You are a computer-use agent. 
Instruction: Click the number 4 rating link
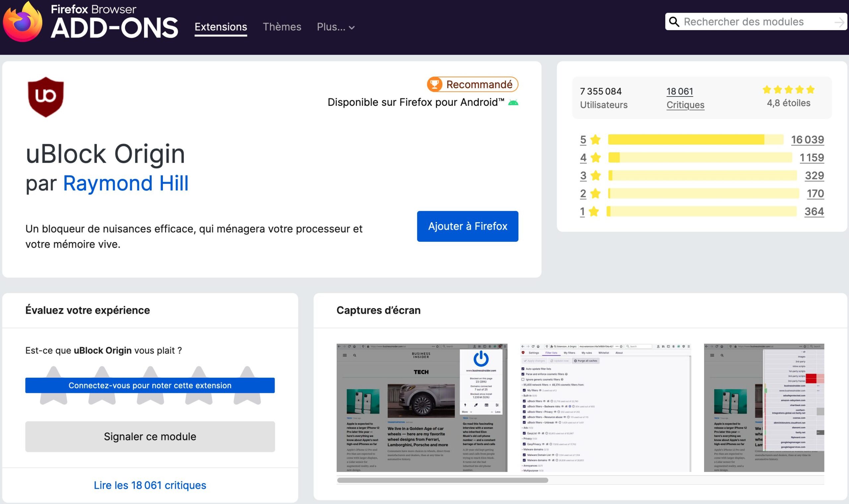tap(583, 157)
